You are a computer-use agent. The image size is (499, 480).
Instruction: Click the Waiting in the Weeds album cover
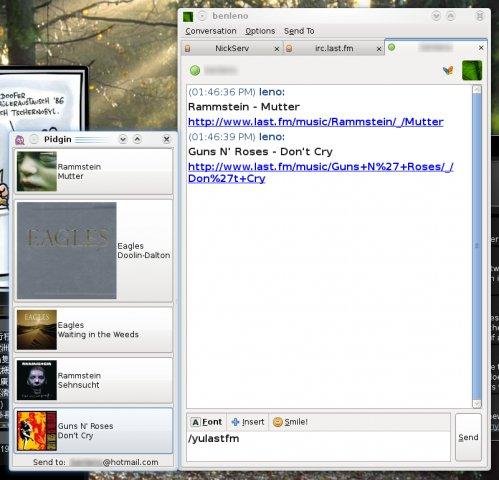(37, 330)
